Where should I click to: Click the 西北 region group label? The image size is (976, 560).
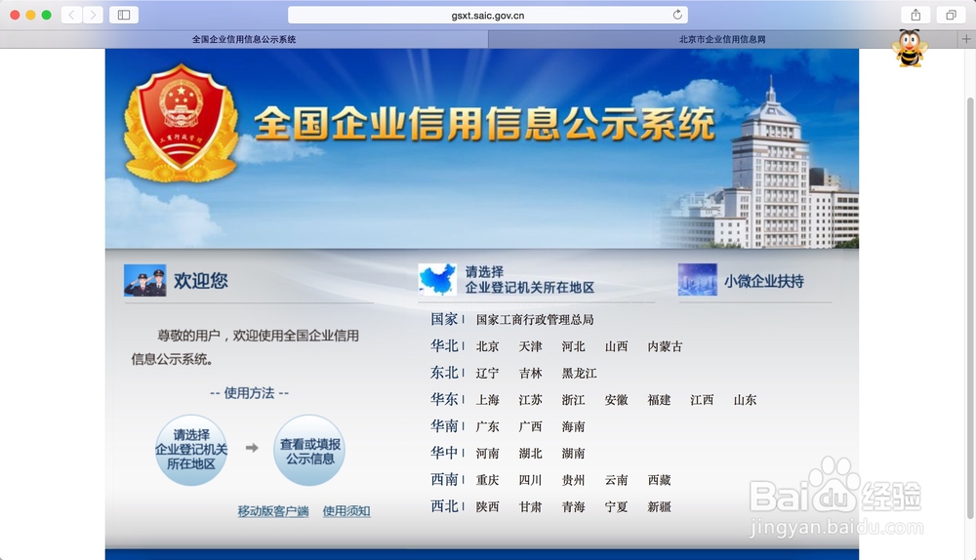pos(444,506)
